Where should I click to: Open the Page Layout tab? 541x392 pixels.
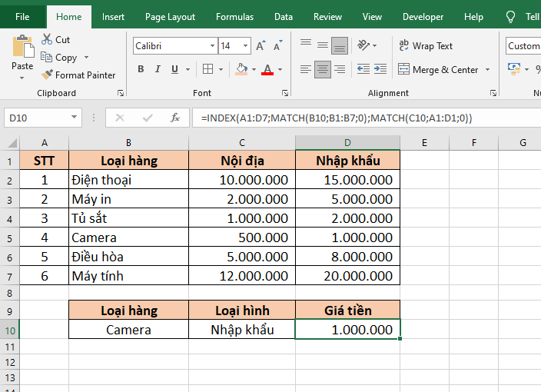coord(170,17)
